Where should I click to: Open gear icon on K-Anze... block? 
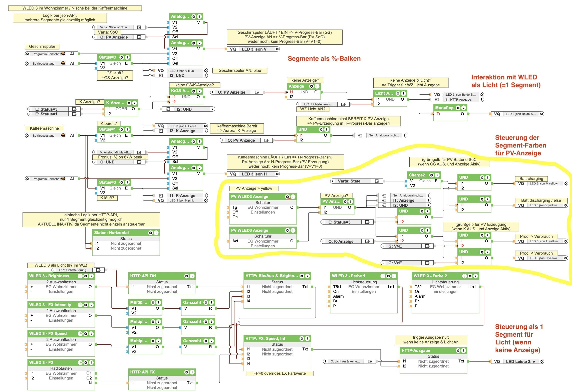(x=129, y=103)
